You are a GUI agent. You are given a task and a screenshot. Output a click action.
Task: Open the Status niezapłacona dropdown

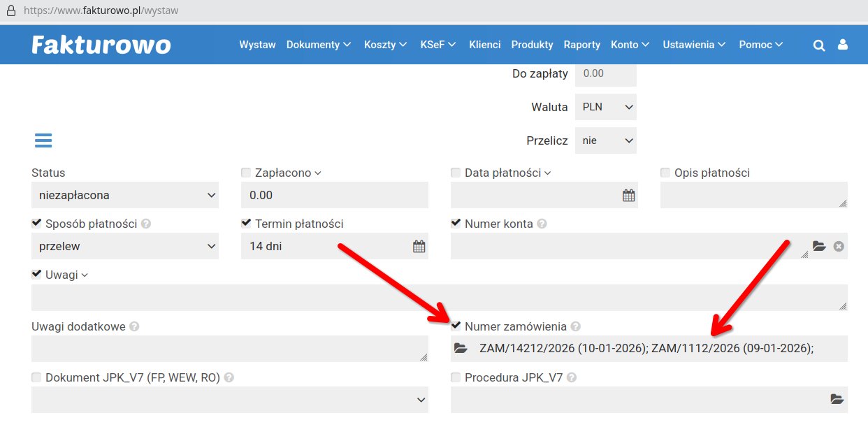124,196
